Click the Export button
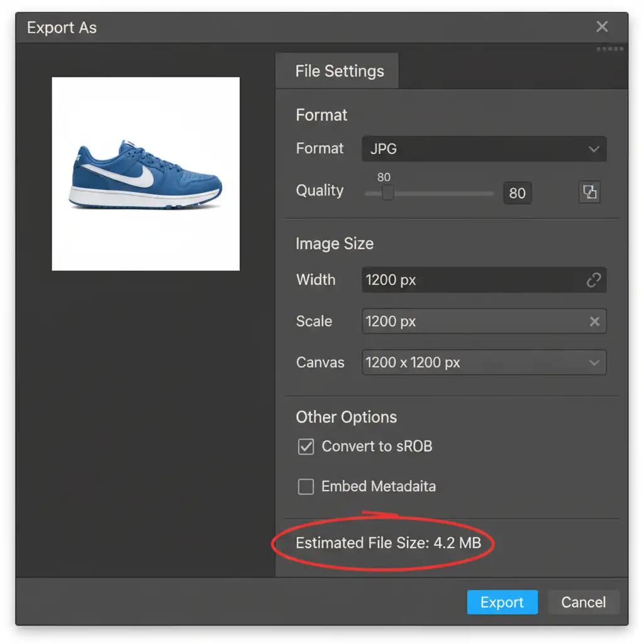Screen dimensions: 644x644 (502, 602)
